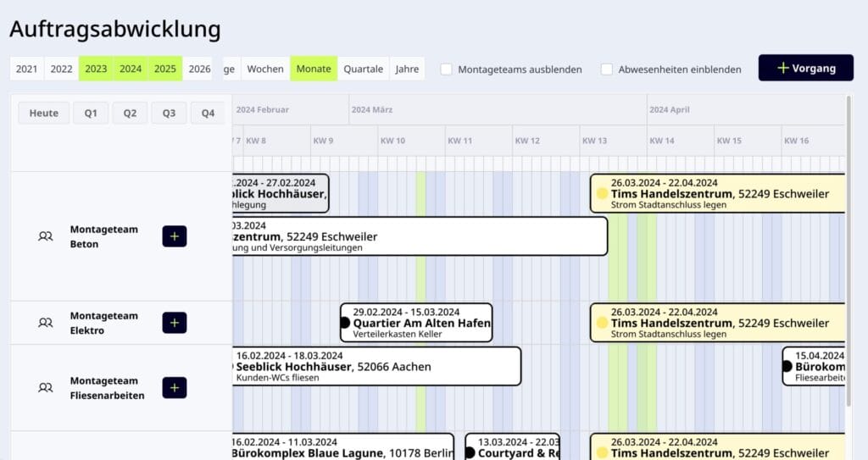Click black status dot on Quartier Am Alten Hafen
This screenshot has height=460, width=868.
pos(345,323)
